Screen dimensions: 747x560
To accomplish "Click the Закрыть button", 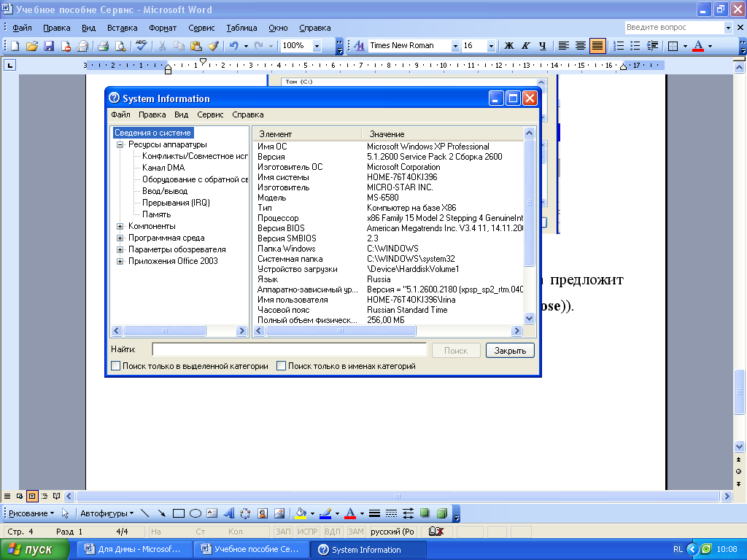I will click(x=510, y=351).
